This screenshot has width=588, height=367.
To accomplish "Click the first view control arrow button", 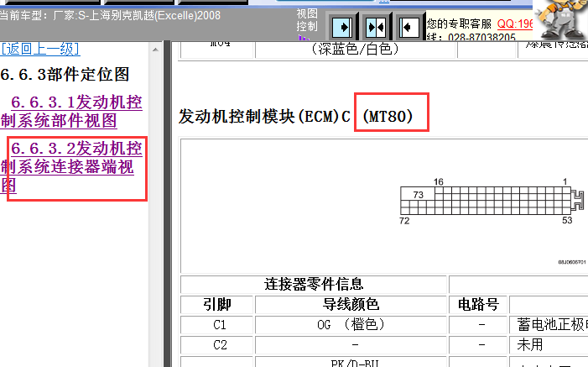I will (x=340, y=27).
